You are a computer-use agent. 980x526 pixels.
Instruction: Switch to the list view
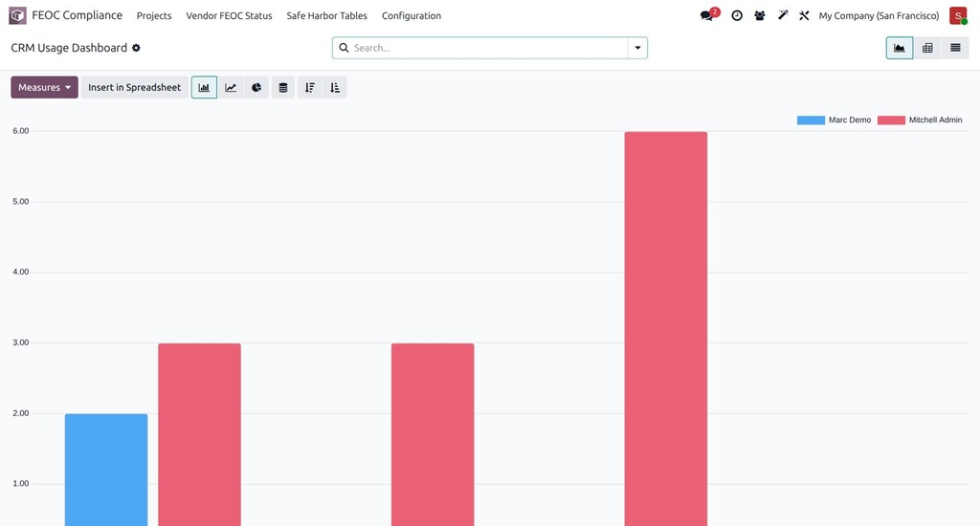pos(955,48)
